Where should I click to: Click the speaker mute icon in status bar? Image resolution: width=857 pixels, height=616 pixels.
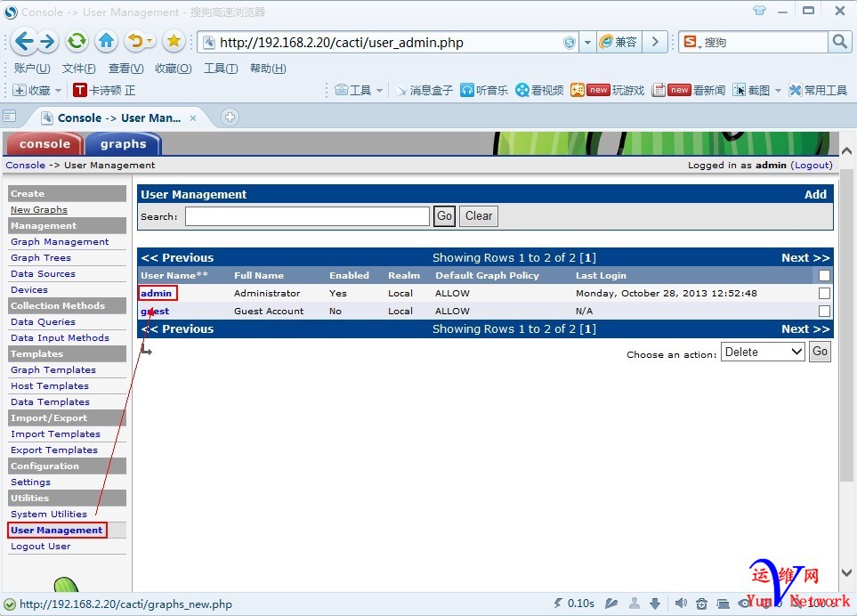point(681,604)
